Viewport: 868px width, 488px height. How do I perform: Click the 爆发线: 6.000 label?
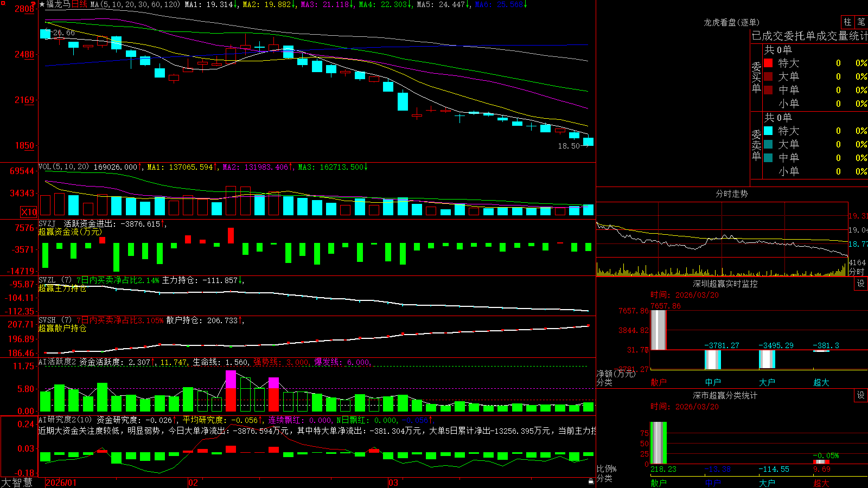(342, 362)
